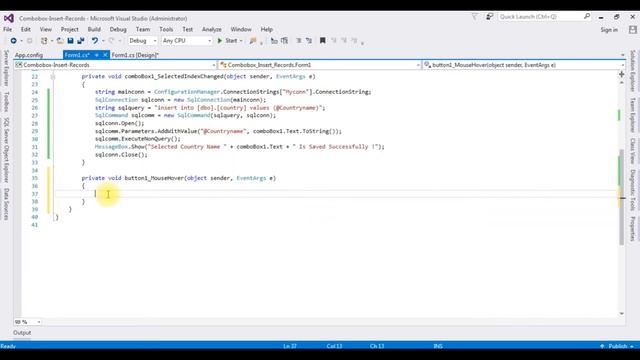
Task: Open the Solution Explorer side tab
Action: click(x=633, y=71)
